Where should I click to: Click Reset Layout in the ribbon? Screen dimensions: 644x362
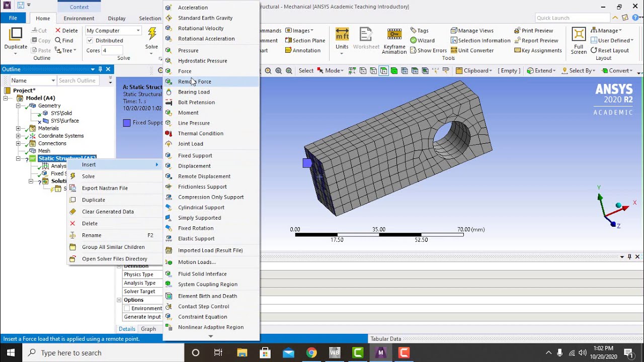tap(610, 50)
